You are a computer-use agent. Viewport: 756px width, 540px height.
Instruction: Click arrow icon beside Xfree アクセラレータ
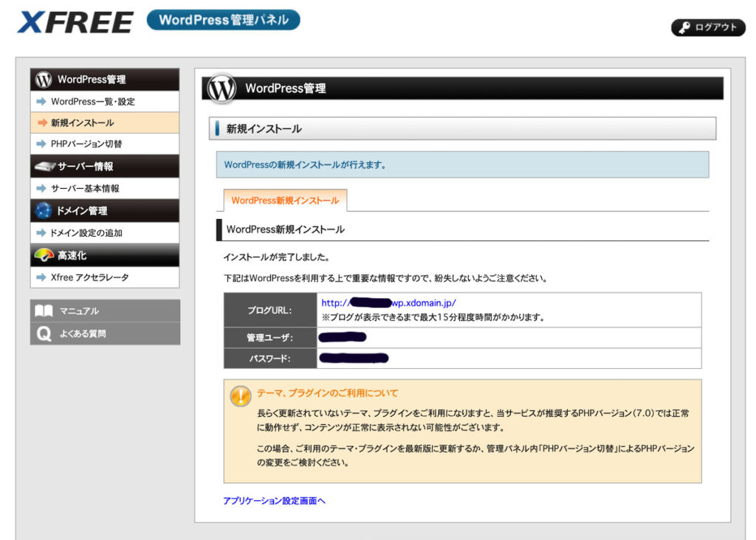point(41,277)
